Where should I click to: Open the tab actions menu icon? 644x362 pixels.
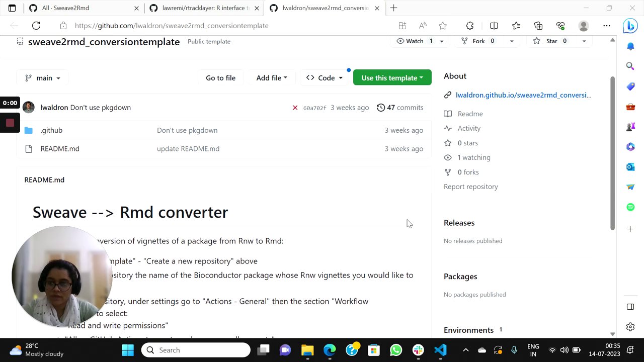click(12, 8)
